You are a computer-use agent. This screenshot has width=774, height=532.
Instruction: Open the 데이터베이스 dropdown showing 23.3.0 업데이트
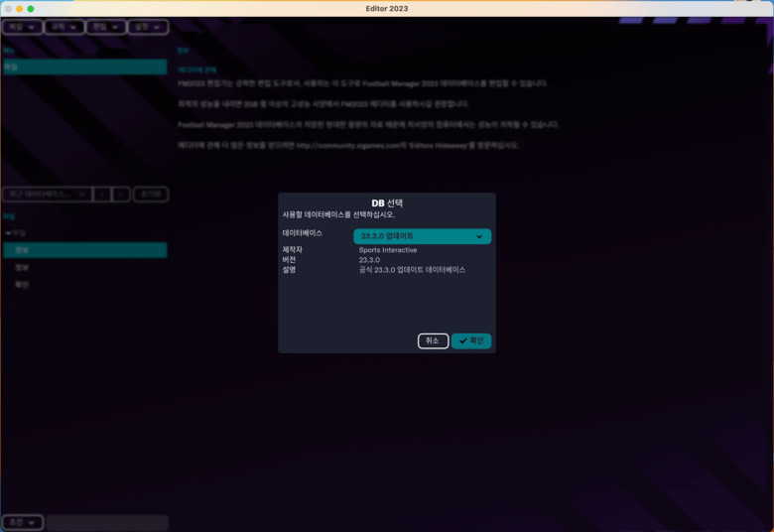[422, 236]
